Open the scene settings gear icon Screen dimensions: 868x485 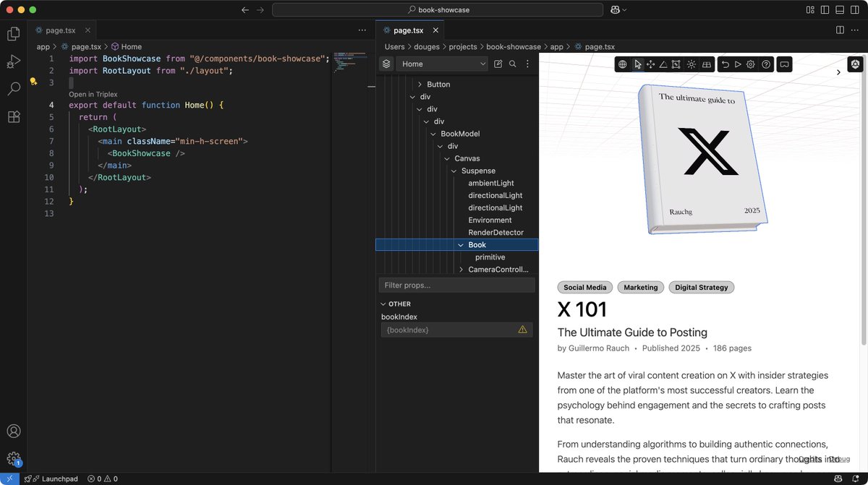pyautogui.click(x=751, y=64)
